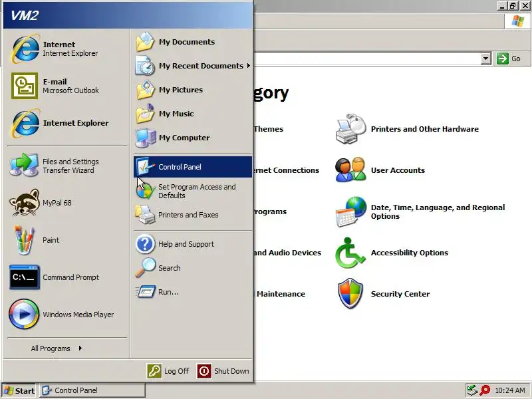The image size is (532, 399).
Task: Click the Control Panel taskbar button
Action: (92, 390)
